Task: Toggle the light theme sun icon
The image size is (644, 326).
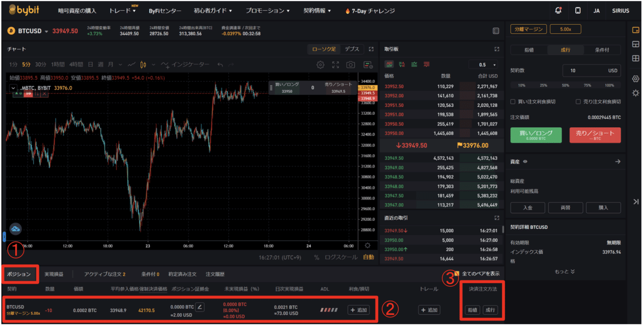Action: point(635,93)
